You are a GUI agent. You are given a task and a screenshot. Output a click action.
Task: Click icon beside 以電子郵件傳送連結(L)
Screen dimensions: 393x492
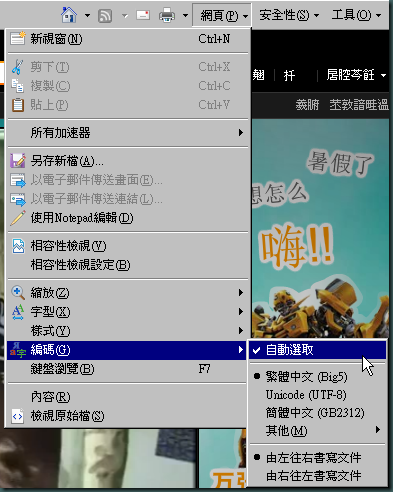(x=18, y=199)
